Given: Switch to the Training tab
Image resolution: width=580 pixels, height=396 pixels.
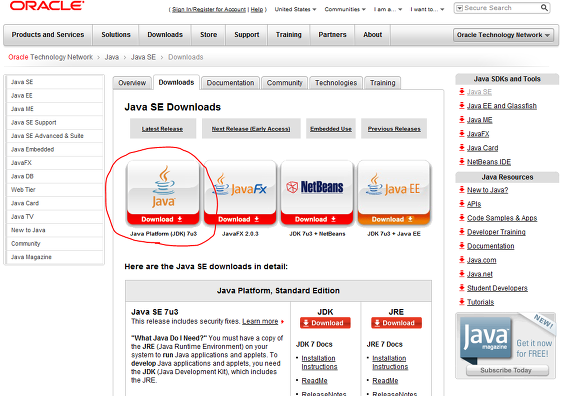Looking at the screenshot, I should click(x=382, y=83).
